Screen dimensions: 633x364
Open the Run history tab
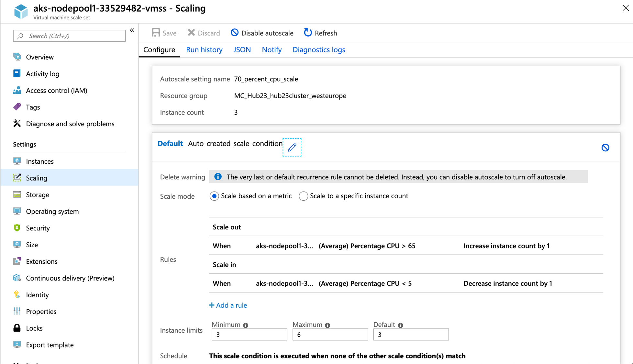(x=204, y=50)
